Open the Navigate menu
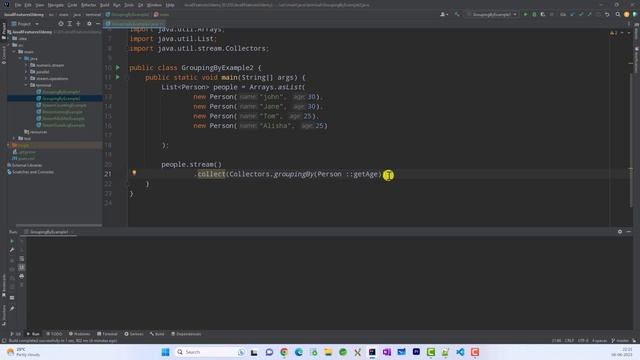The image size is (640, 360). (x=56, y=5)
